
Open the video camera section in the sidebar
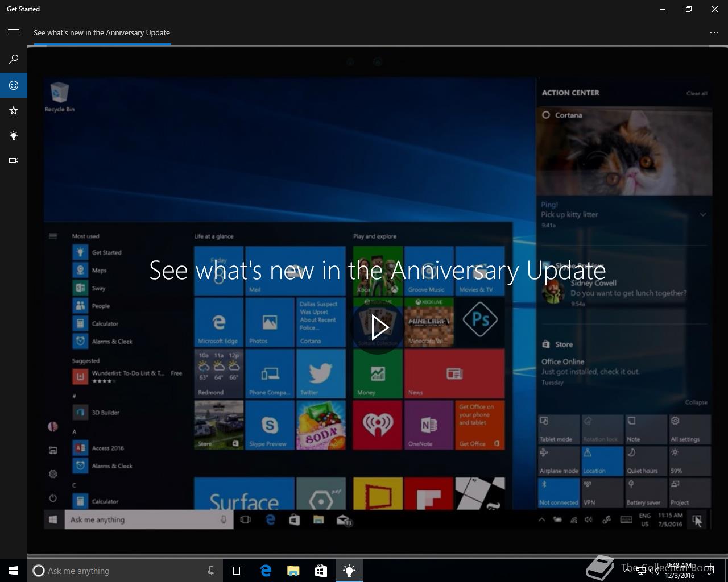point(14,160)
